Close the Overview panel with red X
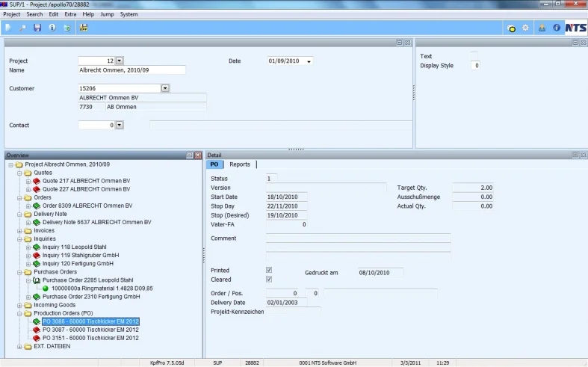 click(198, 155)
